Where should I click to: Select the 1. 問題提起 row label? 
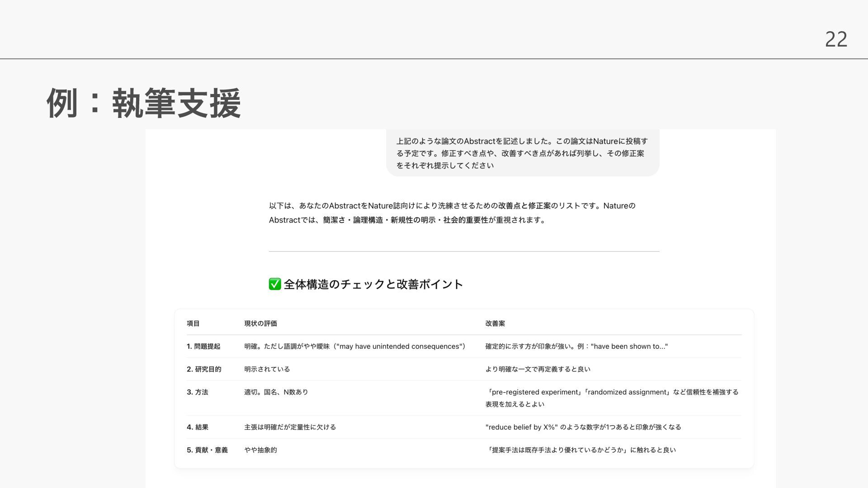pos(203,347)
